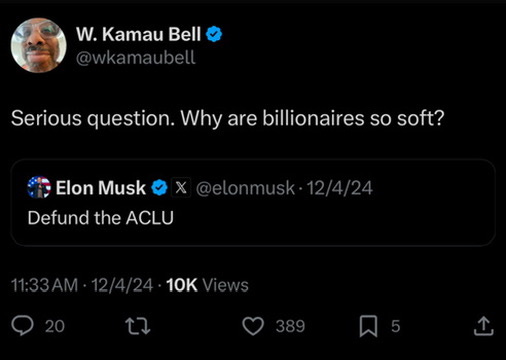This screenshot has width=506, height=360.
Task: Visit the @wkamaubell handle
Action: click(135, 58)
